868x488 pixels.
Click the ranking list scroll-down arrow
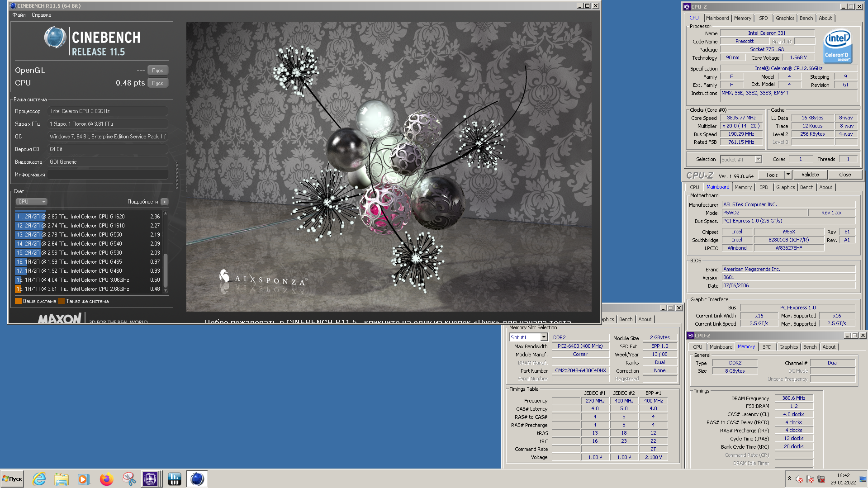[x=166, y=290]
